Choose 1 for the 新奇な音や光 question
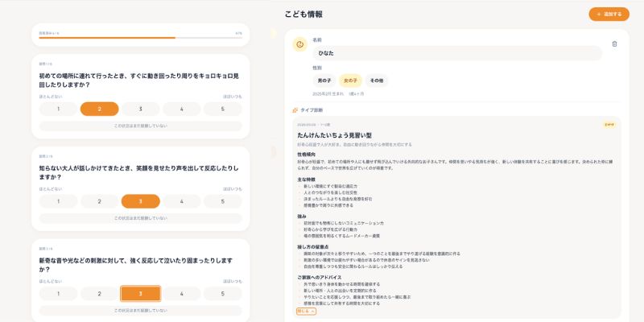 [x=58, y=294]
